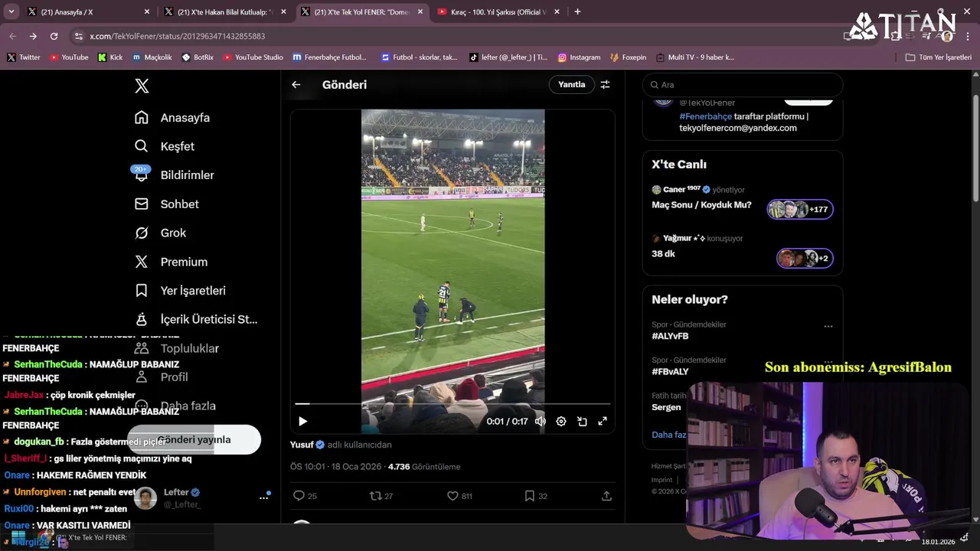
Task: Click the 4.736 Görüntüleme view count
Action: click(x=424, y=467)
